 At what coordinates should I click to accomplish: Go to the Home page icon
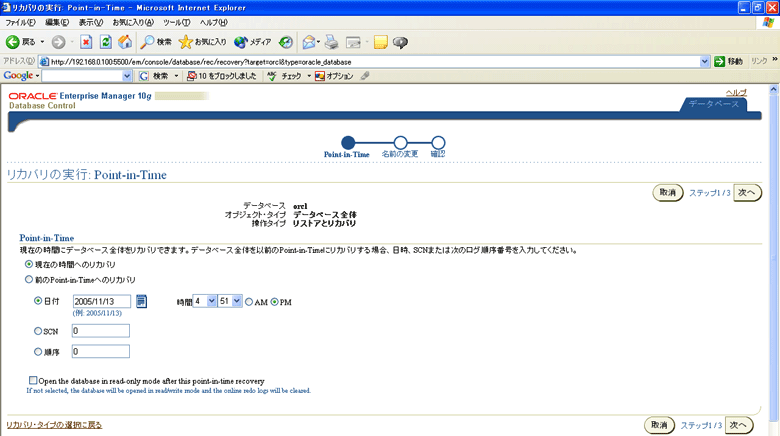pyautogui.click(x=125, y=42)
